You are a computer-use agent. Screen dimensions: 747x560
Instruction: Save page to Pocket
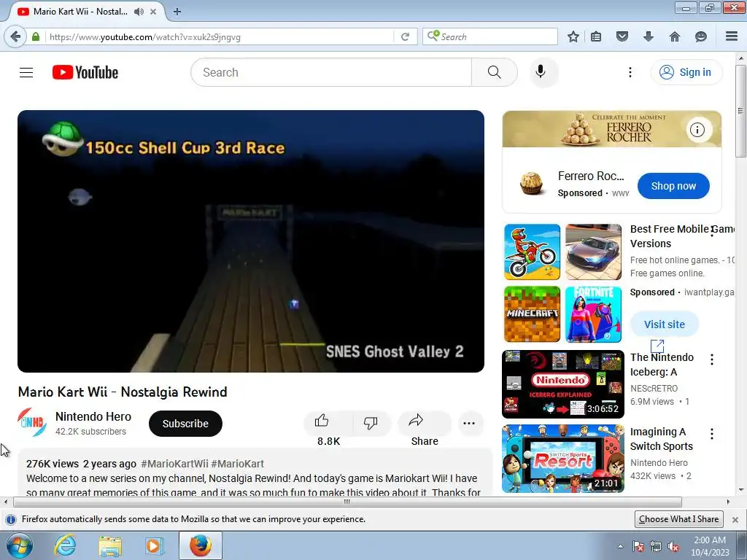click(622, 36)
